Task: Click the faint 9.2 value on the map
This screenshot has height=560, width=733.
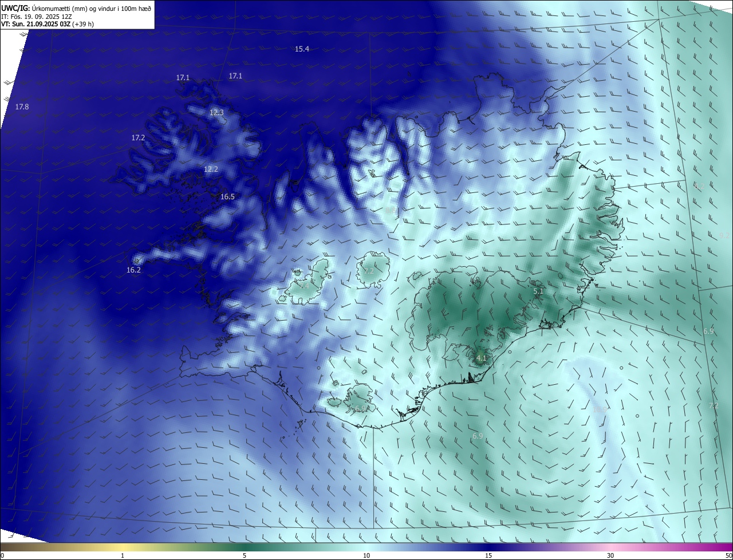Action: 724,235
